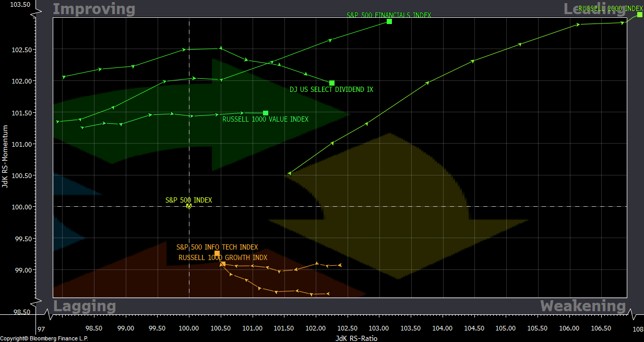The image size is (644, 342).
Task: Click the 'RUSSELL 2000 INDEX' label text
Action: (611, 8)
